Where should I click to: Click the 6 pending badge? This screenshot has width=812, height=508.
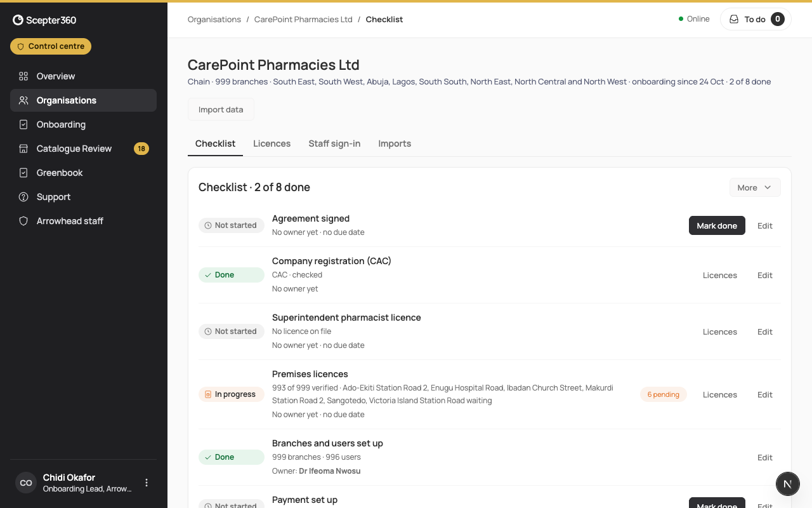pyautogui.click(x=664, y=394)
